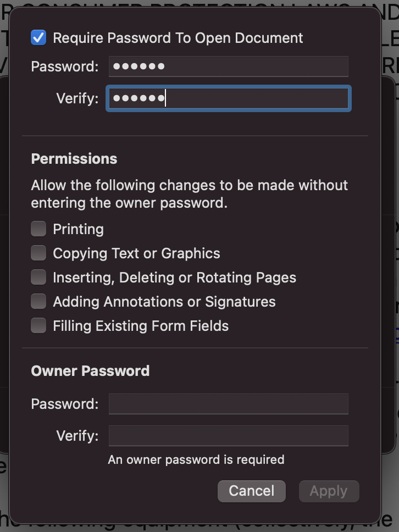
Task: Click the Owner Password section's Password field
Action: pyautogui.click(x=228, y=404)
